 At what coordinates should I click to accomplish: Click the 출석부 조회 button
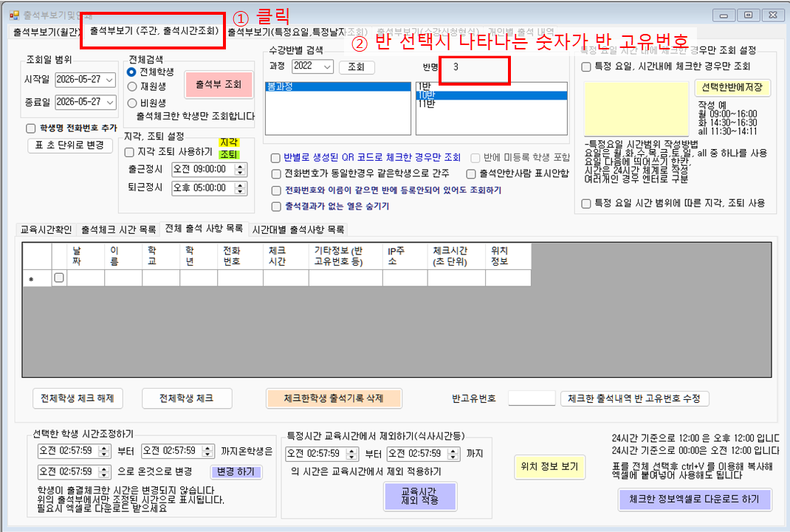coord(219,84)
